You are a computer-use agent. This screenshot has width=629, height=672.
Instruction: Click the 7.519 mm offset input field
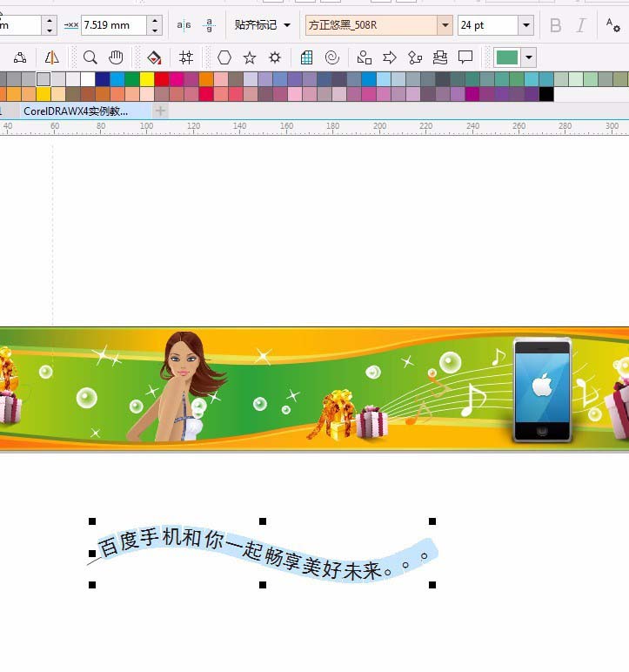[x=114, y=25]
